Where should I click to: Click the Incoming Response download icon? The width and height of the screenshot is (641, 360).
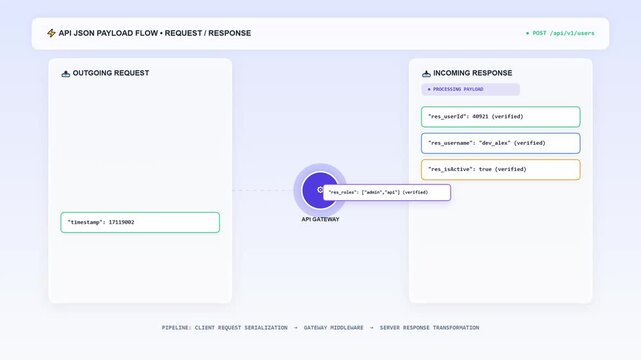pyautogui.click(x=426, y=74)
